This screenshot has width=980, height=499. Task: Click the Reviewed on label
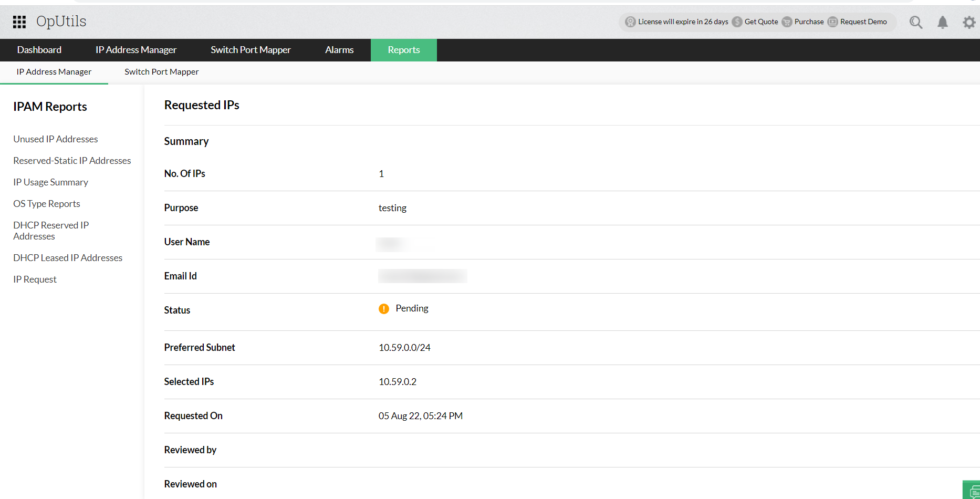[x=191, y=484]
